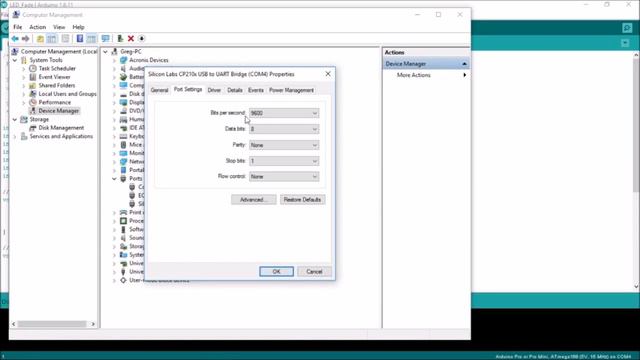Open the Data bits dropdown

284,129
